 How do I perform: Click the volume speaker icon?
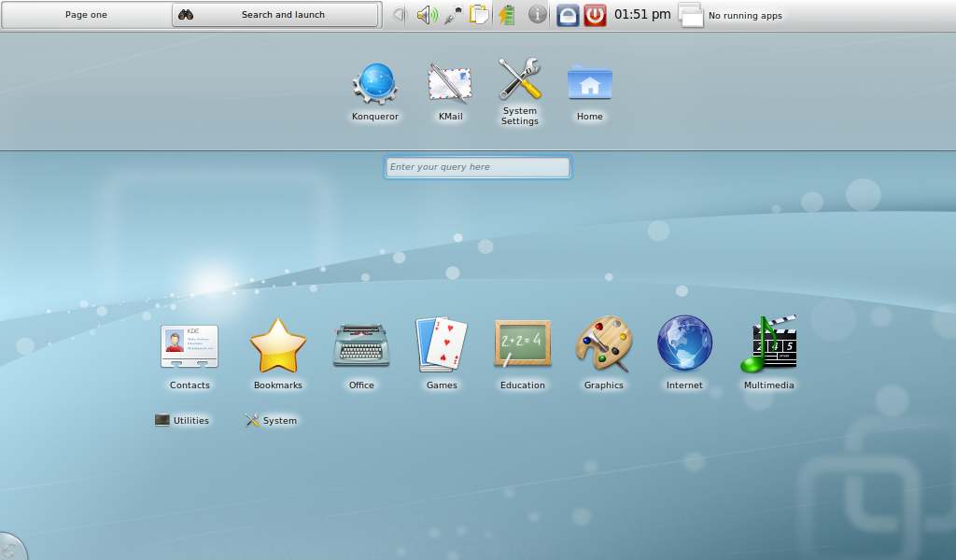pos(427,15)
